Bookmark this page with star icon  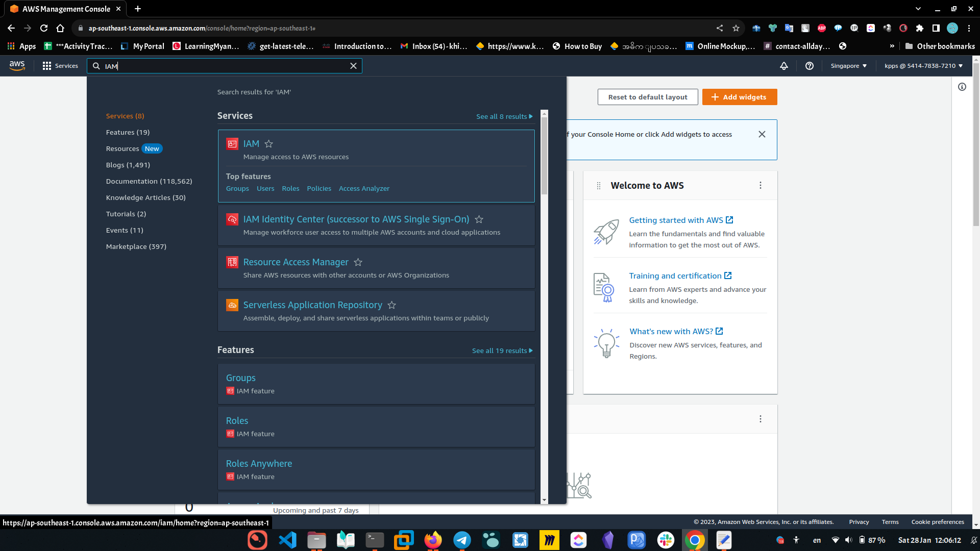pyautogui.click(x=736, y=28)
